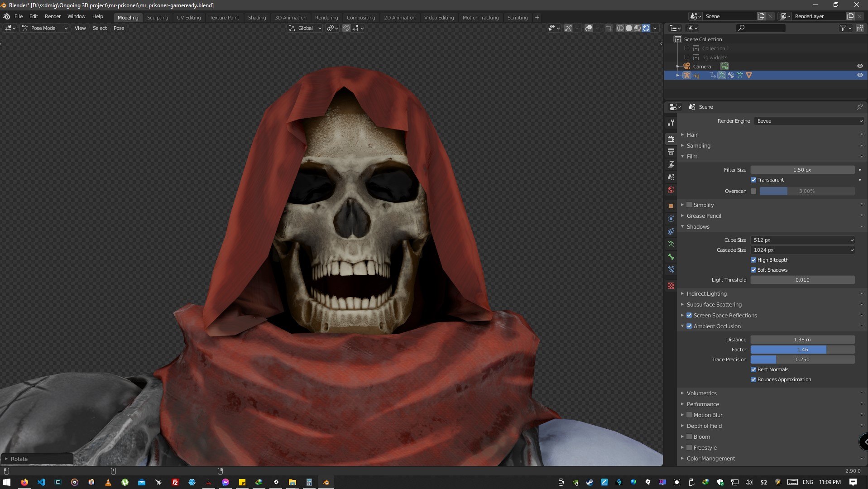Switch viewport to Material Preview shading
This screenshot has height=489, width=868.
(x=638, y=28)
